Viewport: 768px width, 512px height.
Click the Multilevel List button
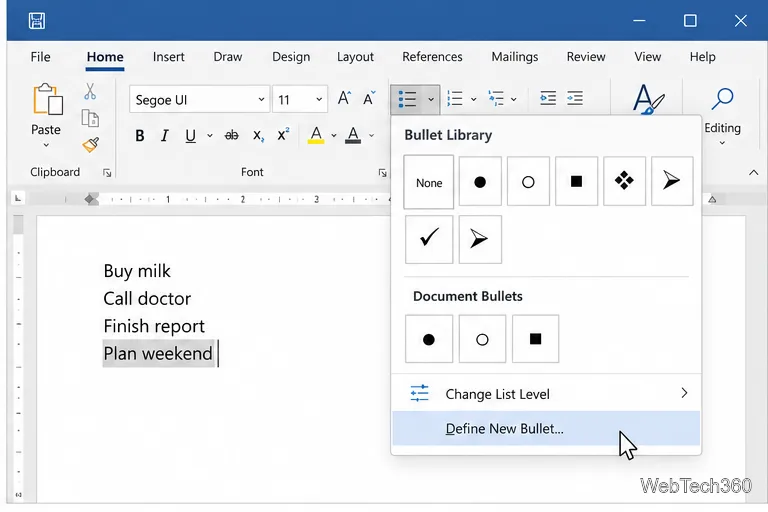pyautogui.click(x=496, y=99)
